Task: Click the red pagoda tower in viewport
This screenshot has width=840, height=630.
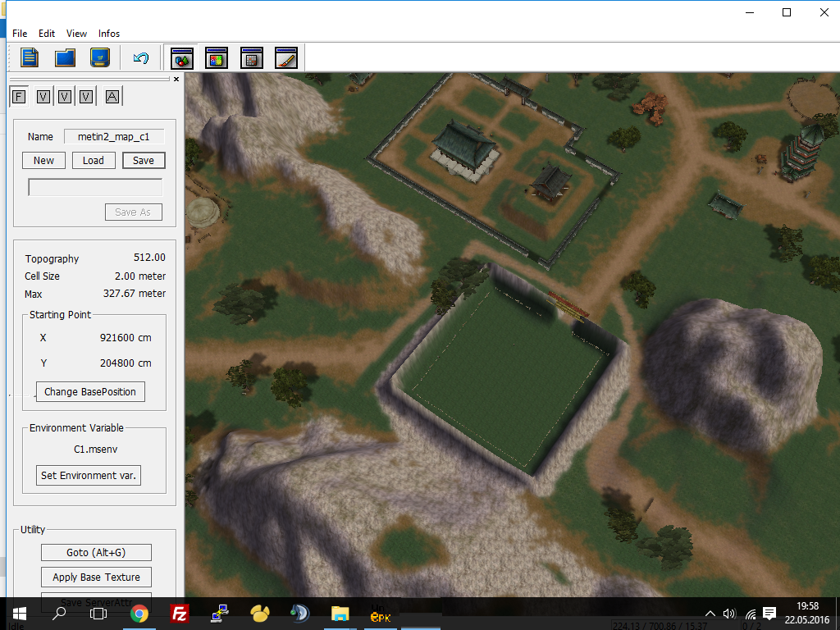Action: click(x=802, y=153)
